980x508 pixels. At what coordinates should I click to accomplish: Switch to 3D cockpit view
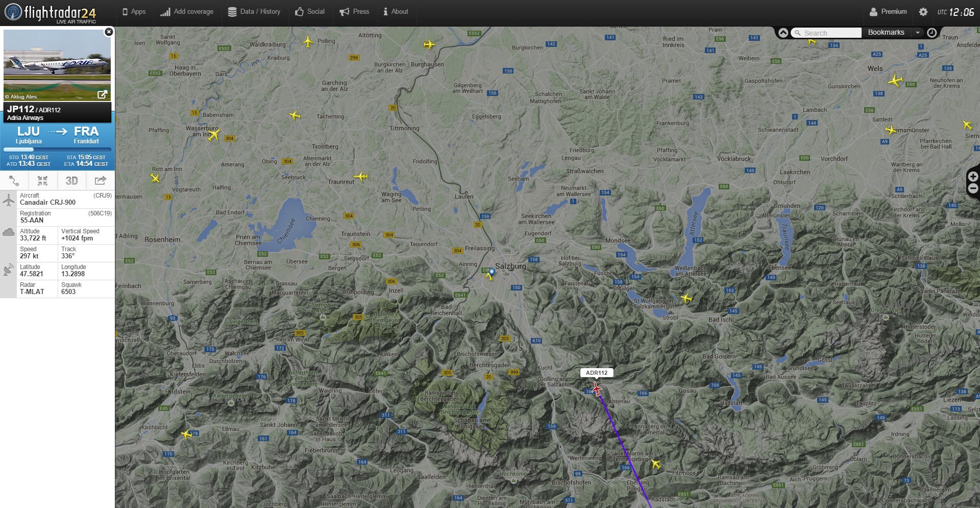pos(71,181)
